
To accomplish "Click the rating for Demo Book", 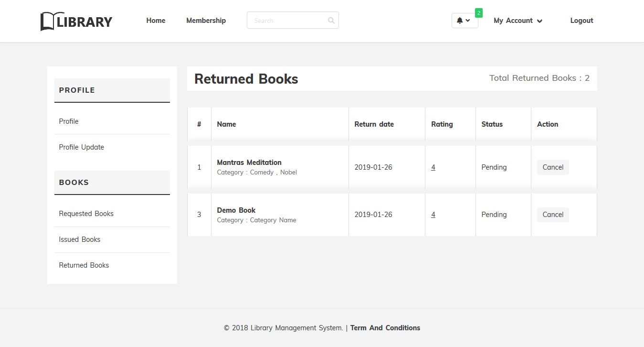I will pos(433,215).
